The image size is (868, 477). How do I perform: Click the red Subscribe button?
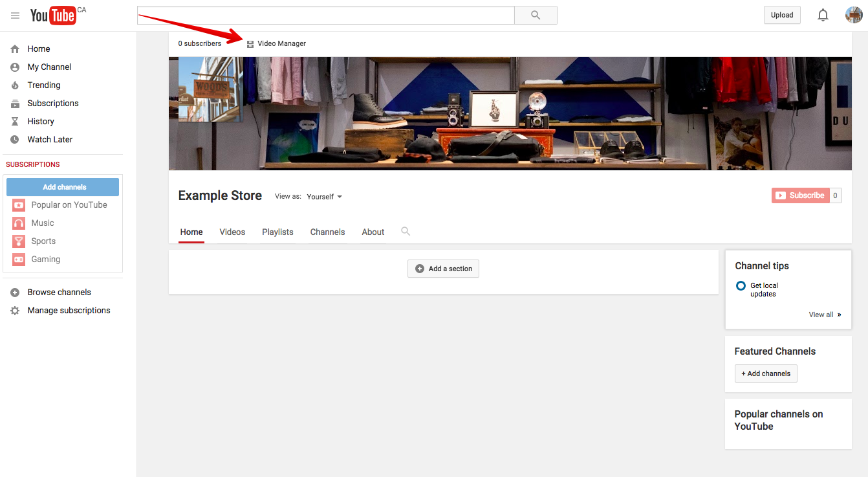pyautogui.click(x=800, y=195)
